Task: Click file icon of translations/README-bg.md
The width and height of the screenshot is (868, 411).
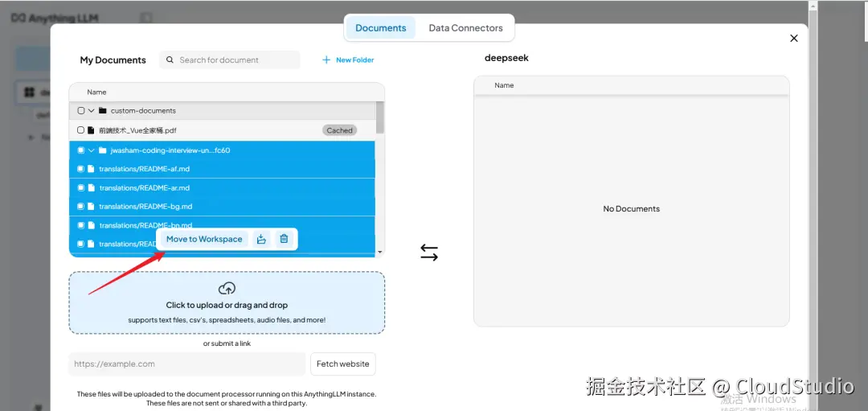Action: (x=91, y=207)
